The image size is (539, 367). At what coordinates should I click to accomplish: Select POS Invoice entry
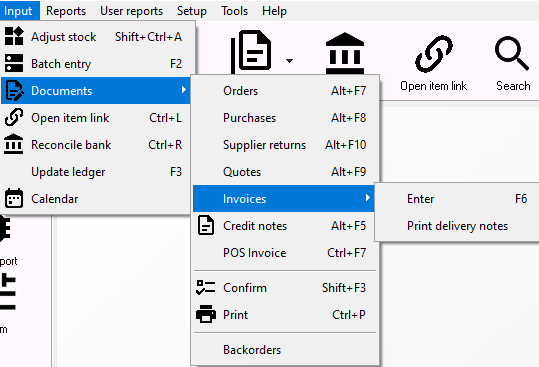pos(284,253)
